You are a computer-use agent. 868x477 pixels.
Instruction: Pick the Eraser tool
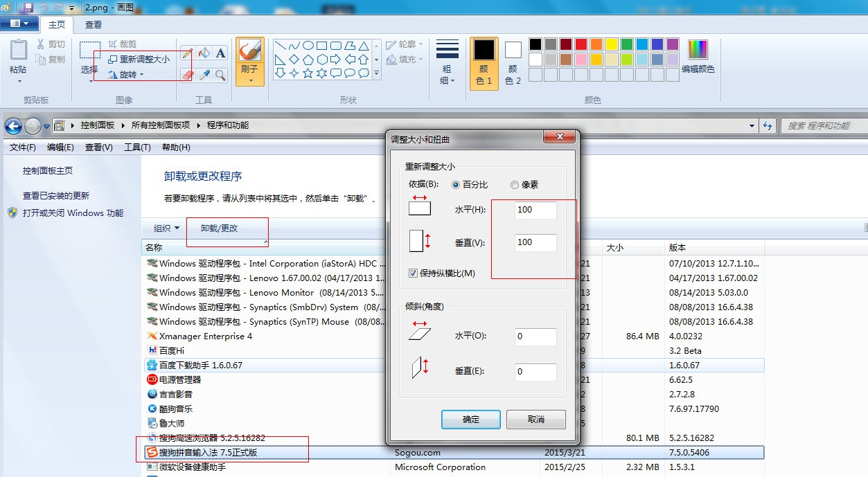click(x=187, y=75)
